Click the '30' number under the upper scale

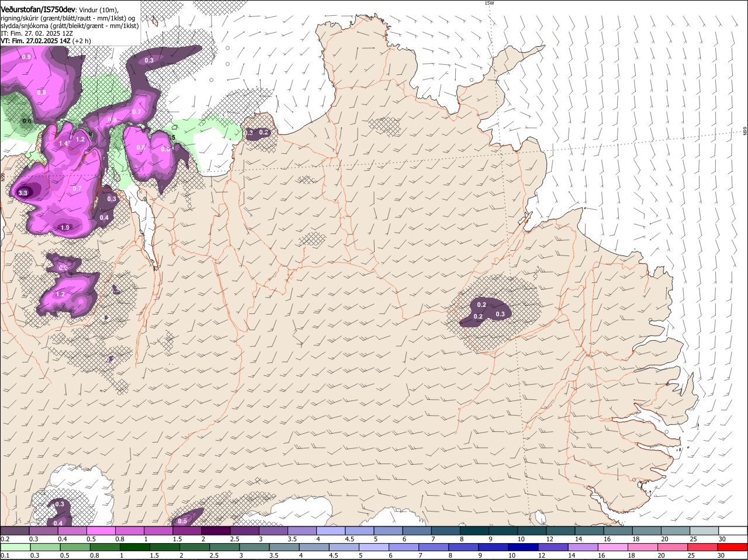(x=722, y=538)
